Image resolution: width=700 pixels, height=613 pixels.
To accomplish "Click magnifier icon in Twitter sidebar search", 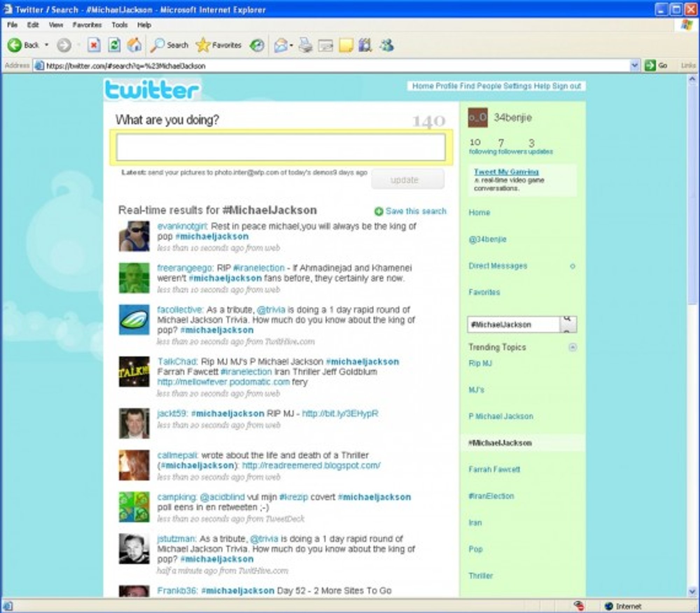I will tap(568, 324).
